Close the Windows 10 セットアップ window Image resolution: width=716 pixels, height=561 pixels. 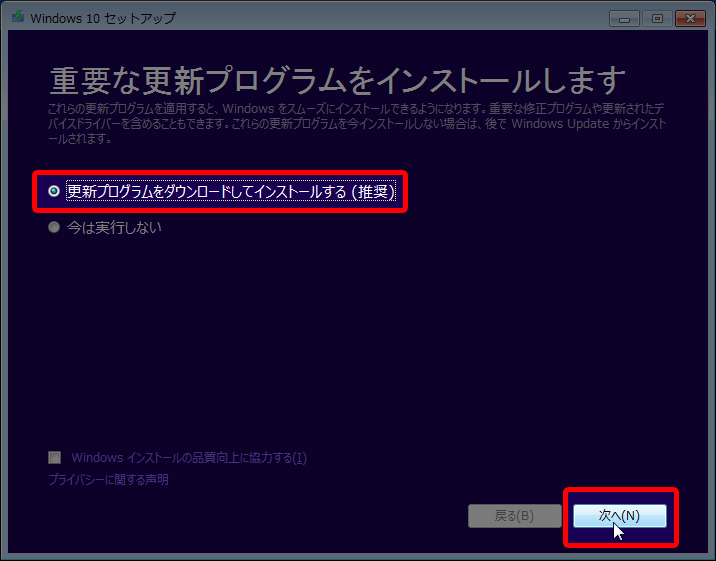pos(689,17)
